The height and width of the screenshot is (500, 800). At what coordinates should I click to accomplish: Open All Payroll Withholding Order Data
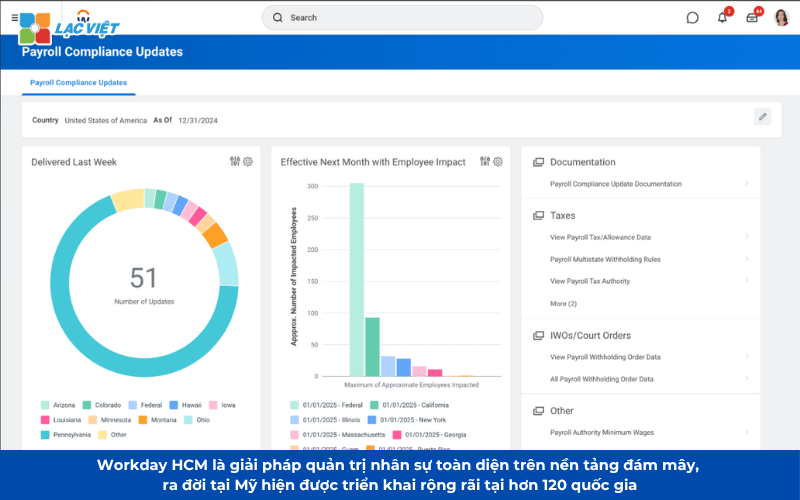[601, 379]
